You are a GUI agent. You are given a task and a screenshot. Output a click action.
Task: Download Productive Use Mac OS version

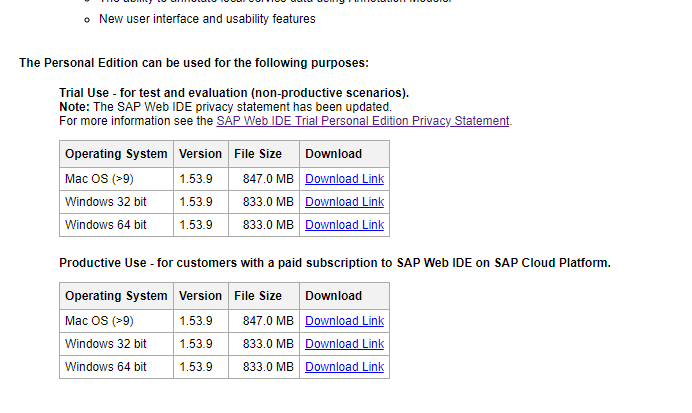point(344,321)
